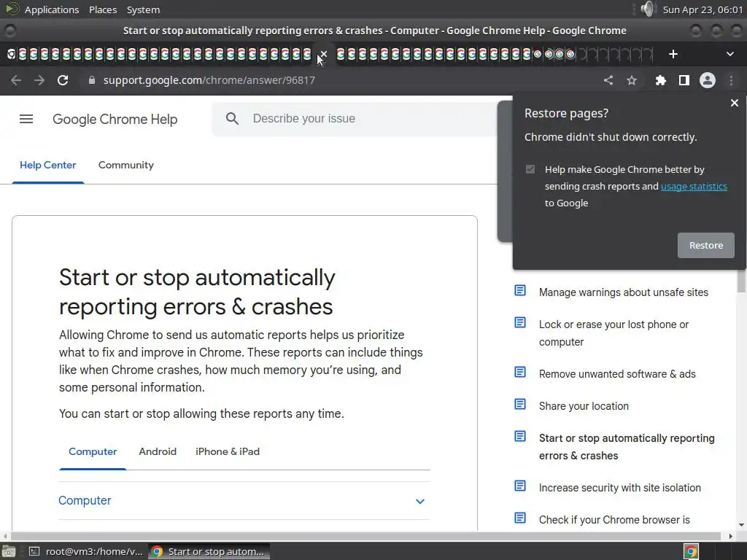Viewport: 747px width, 560px height.
Task: Select the Computer platform tab
Action: [93, 451]
